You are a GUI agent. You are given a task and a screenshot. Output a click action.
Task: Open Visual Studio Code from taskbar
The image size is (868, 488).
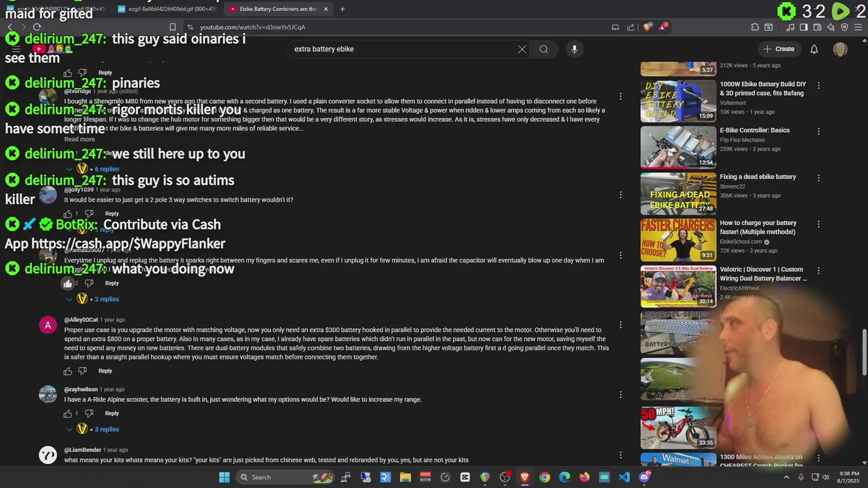pos(624,477)
